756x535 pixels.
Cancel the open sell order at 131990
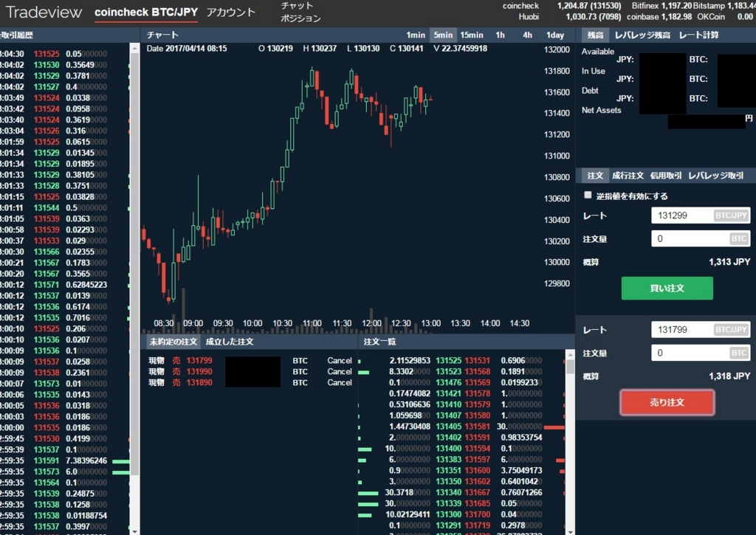coord(340,372)
